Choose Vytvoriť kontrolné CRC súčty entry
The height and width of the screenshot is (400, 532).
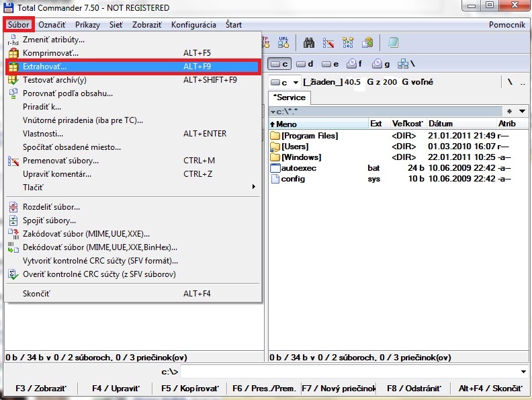tap(132, 261)
